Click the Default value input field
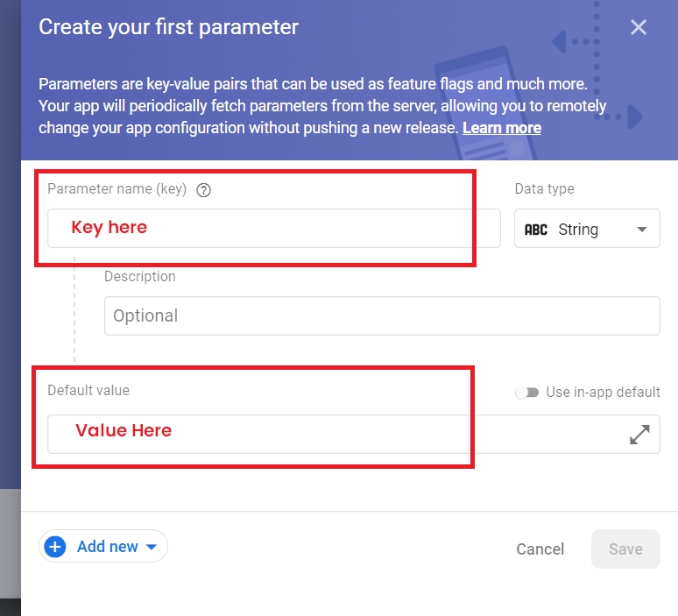Image resolution: width=678 pixels, height=616 pixels. [x=333, y=434]
